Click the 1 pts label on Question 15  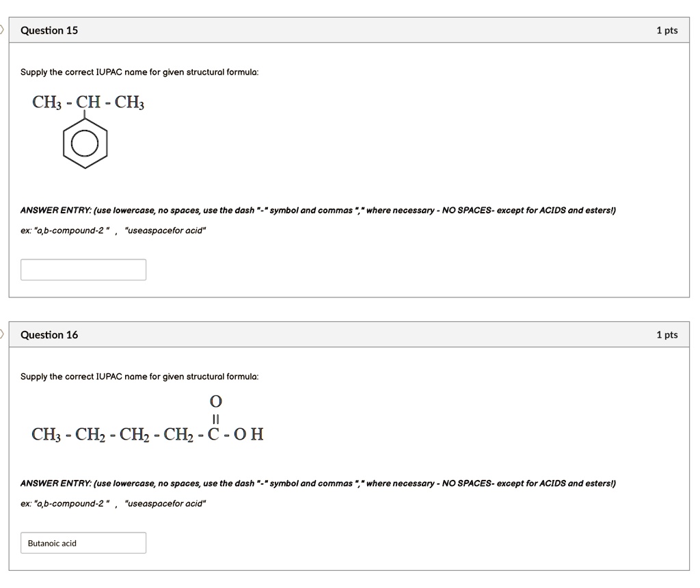tap(667, 30)
